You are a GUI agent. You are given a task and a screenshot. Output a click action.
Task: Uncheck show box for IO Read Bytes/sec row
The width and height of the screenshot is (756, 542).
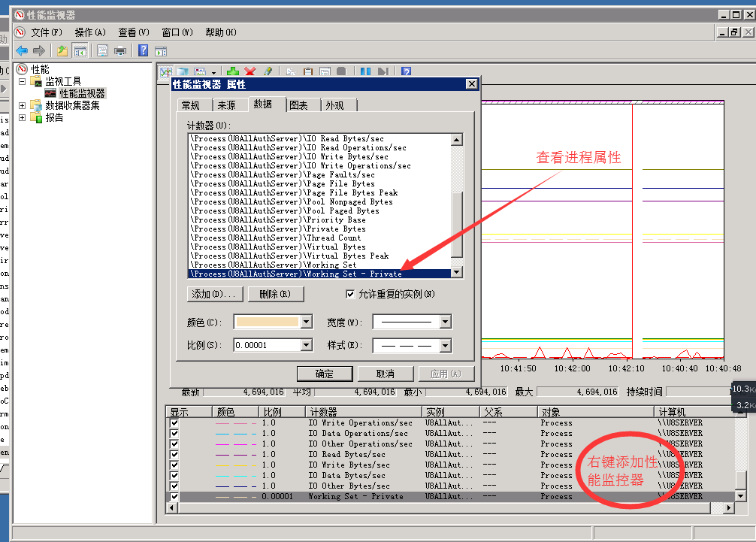(174, 455)
